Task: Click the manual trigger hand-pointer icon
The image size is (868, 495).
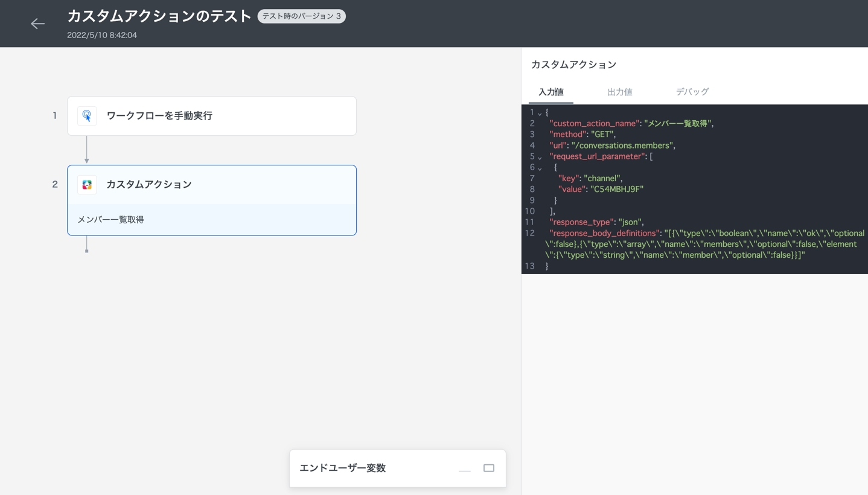Action: click(87, 116)
